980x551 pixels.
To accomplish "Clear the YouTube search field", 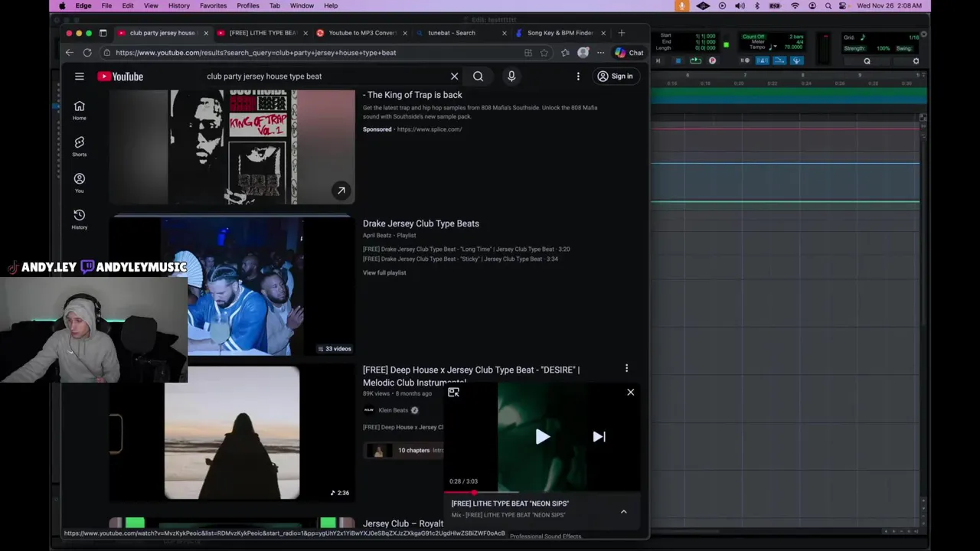I will click(454, 77).
